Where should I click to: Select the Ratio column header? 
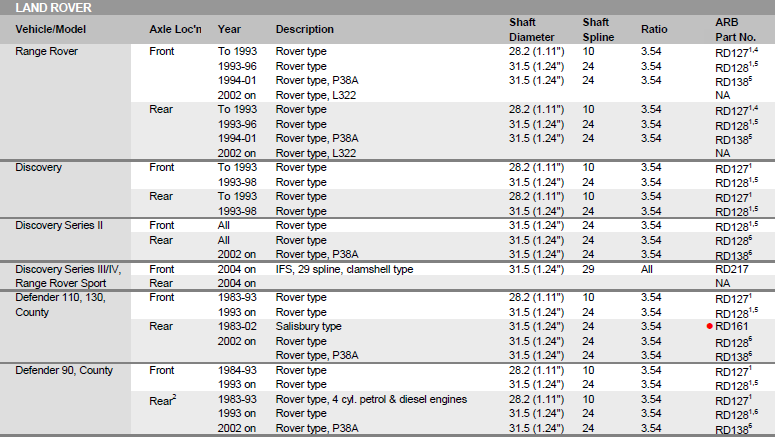tap(654, 29)
